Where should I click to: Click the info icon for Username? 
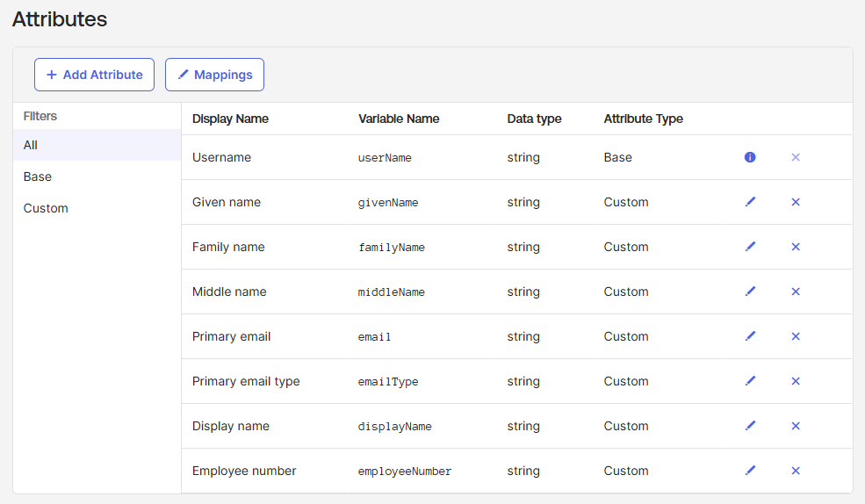coord(750,157)
